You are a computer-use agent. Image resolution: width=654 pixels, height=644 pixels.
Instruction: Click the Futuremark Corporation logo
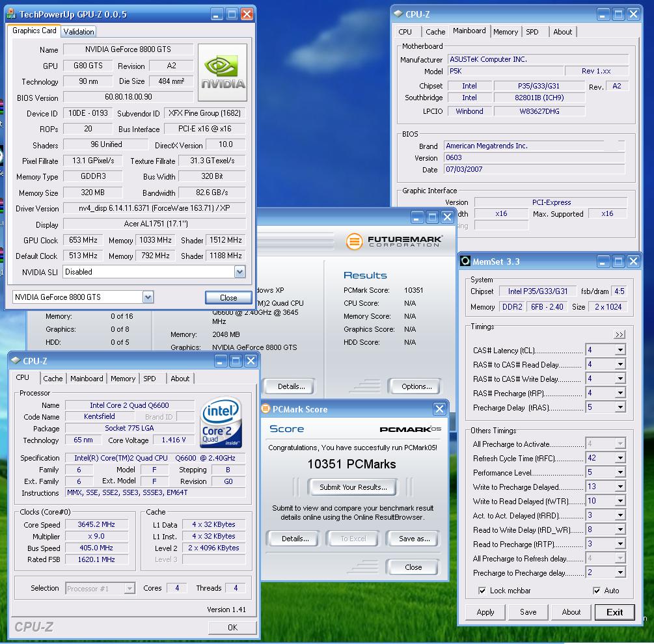click(394, 241)
